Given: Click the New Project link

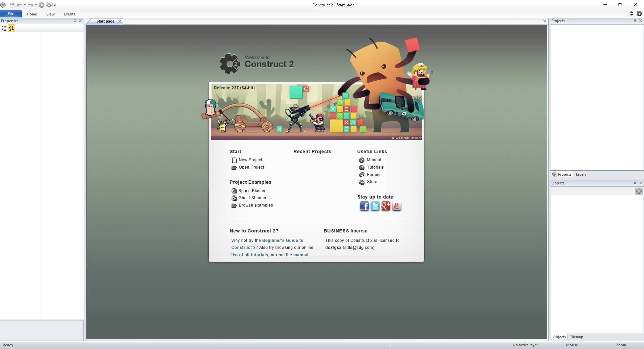Looking at the screenshot, I should point(251,160).
